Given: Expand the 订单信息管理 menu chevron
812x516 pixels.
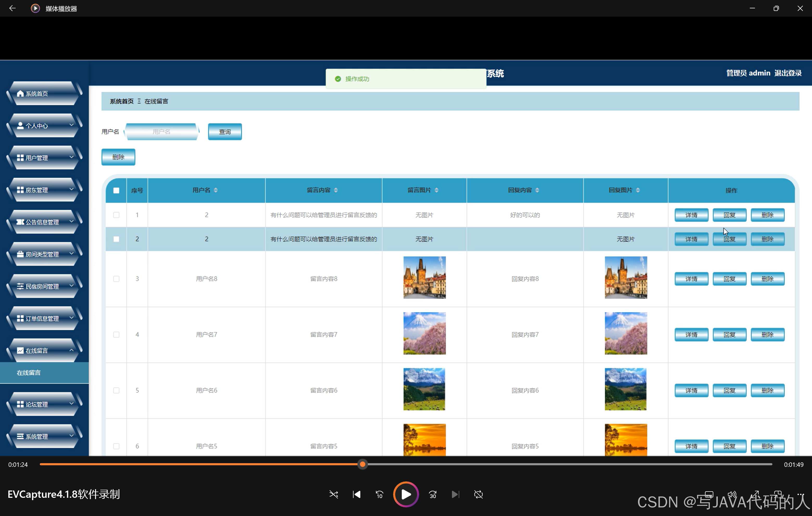Looking at the screenshot, I should (x=72, y=318).
